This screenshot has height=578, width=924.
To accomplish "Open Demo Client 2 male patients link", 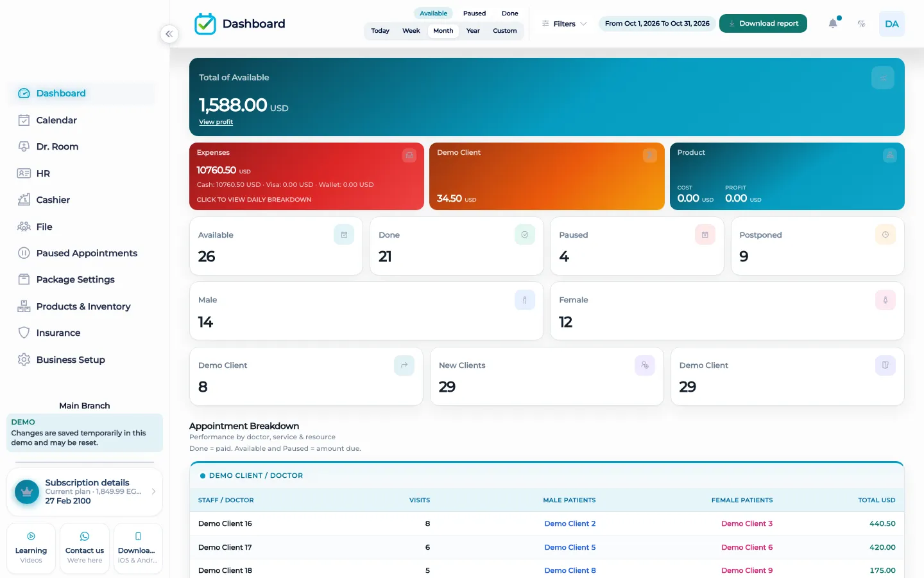I will pyautogui.click(x=570, y=524).
